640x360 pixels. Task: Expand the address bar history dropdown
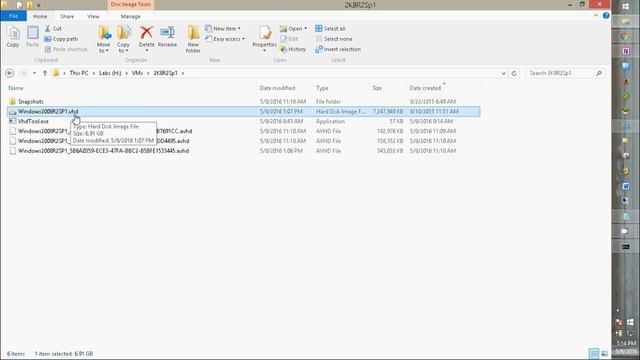(x=504, y=73)
